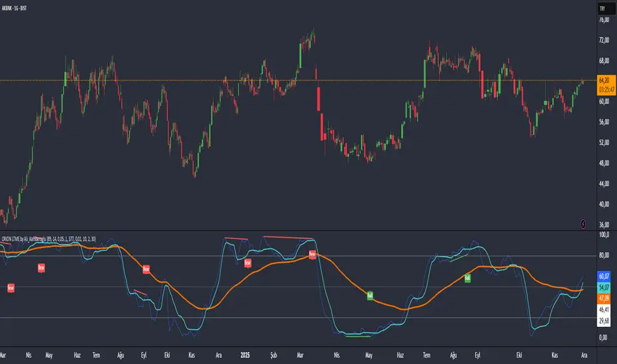Click the purple circular icon near price axis
Image resolution: width=617 pixels, height=364 pixels.
[583, 224]
